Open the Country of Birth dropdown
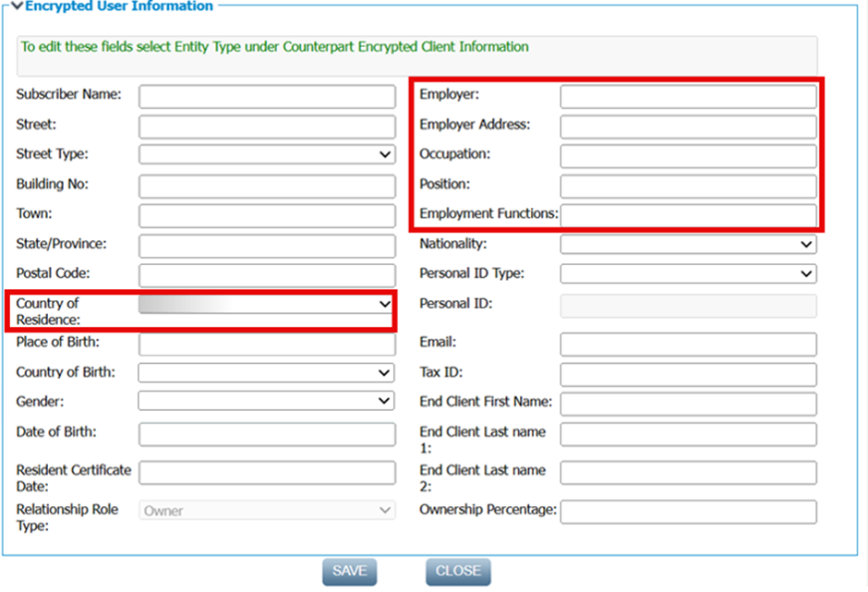868x592 pixels. (x=267, y=373)
